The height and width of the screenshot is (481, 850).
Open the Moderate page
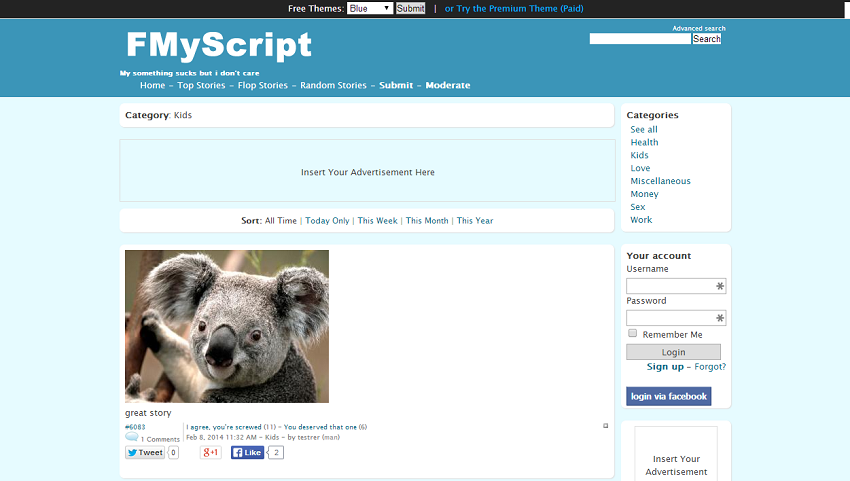[448, 85]
